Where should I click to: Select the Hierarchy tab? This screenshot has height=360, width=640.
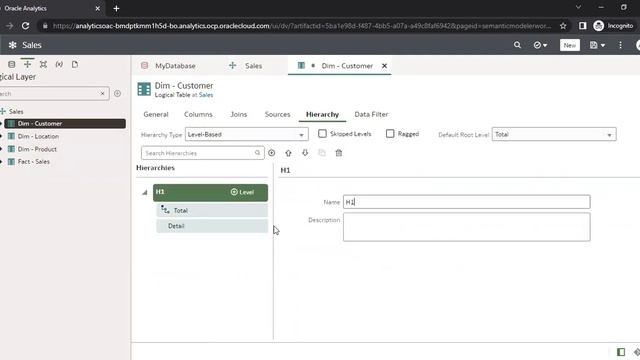[322, 114]
